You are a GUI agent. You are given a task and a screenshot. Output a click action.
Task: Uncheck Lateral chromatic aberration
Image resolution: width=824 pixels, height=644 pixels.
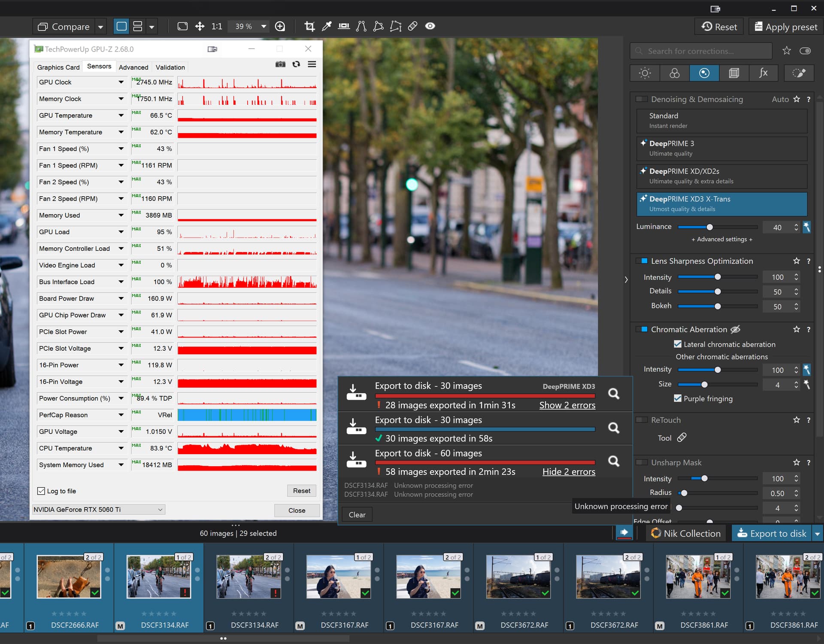(678, 344)
